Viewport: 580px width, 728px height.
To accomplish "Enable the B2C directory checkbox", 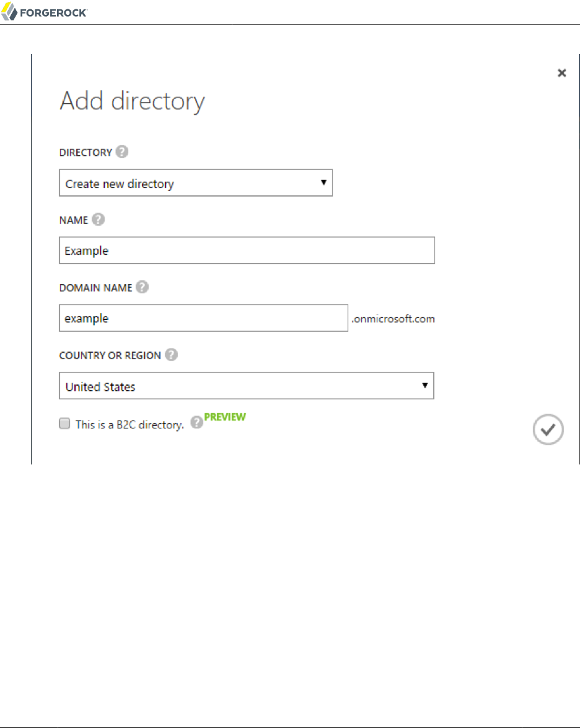I will point(64,424).
